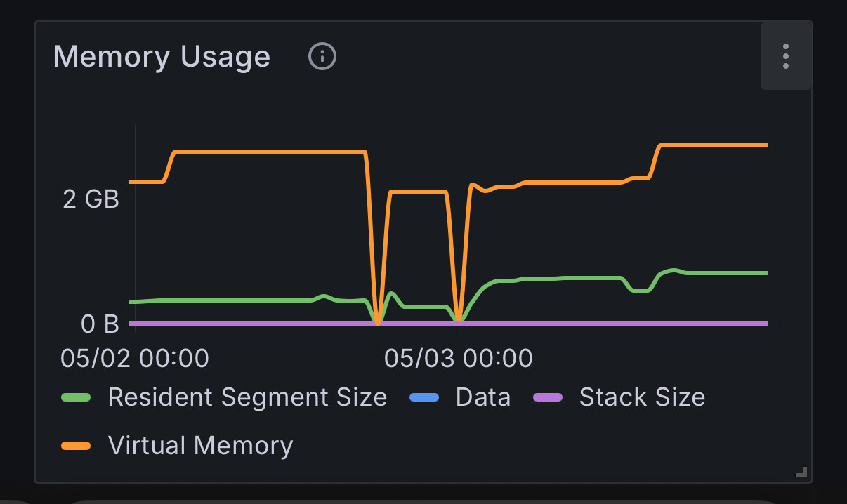Viewport: 847px width, 504px height.
Task: Open the Memory Usage panel title menu
Action: (x=162, y=56)
